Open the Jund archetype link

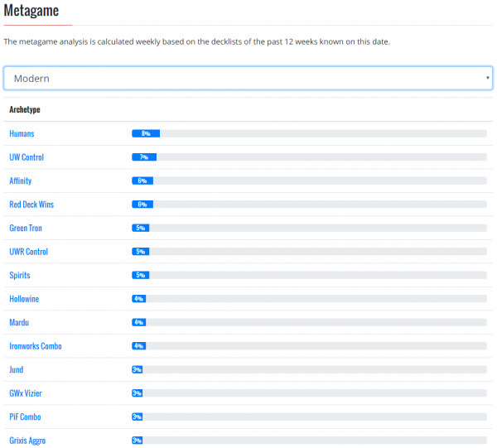point(17,369)
